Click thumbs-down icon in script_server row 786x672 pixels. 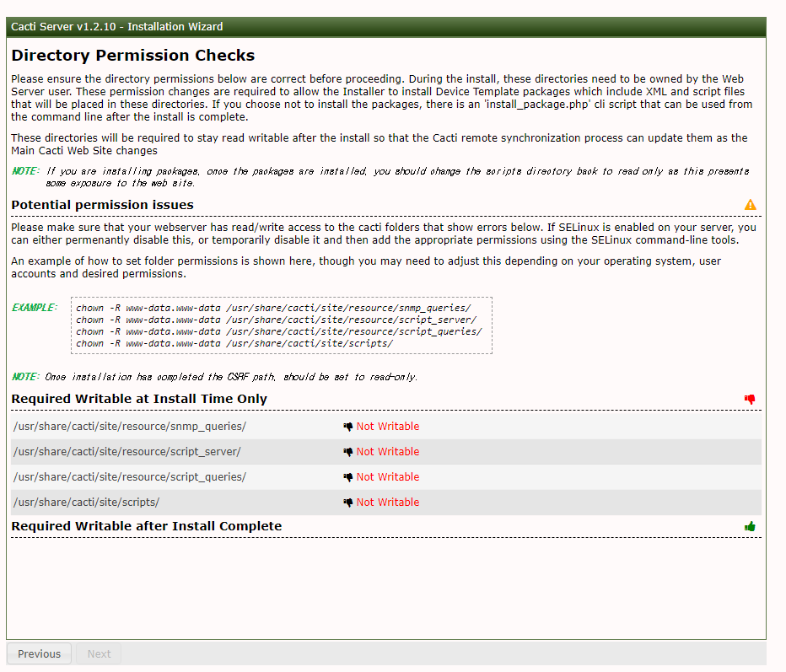tap(348, 451)
